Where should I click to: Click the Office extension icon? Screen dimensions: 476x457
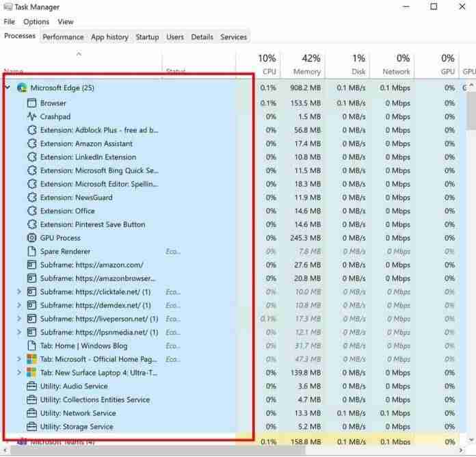(31, 211)
